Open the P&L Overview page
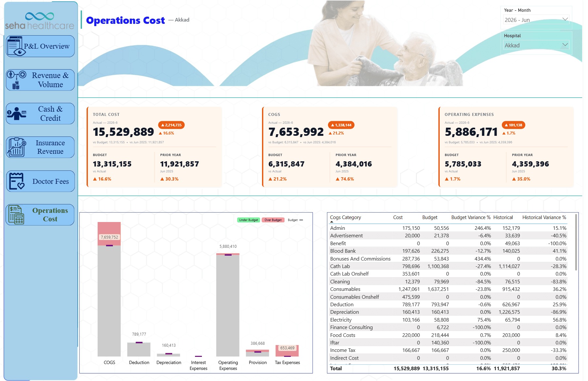The image size is (588, 381). (40, 46)
